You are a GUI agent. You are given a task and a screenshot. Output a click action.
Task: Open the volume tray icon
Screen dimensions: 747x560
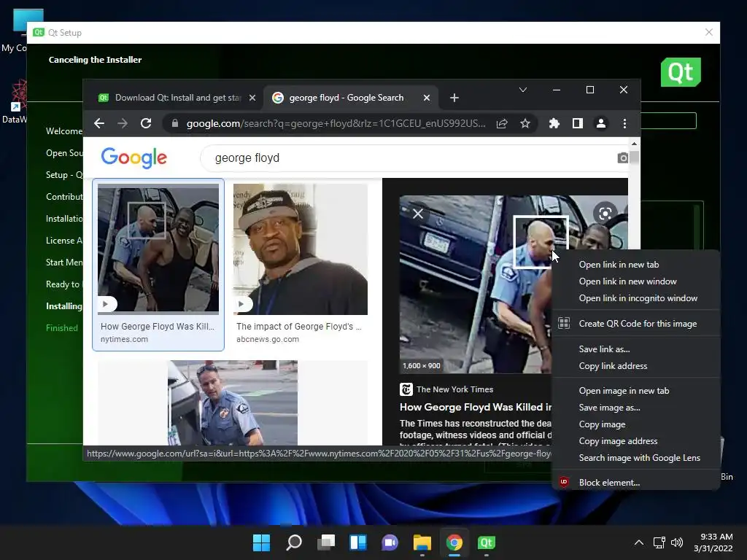click(x=676, y=542)
